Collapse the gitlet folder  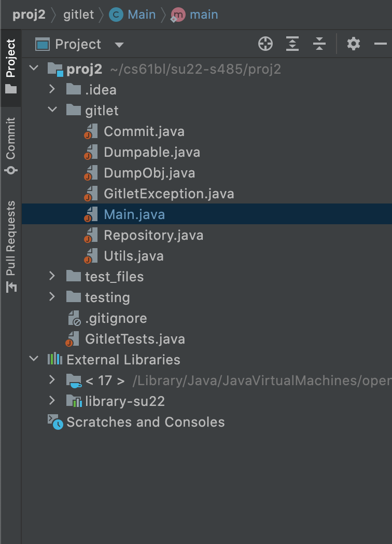pyautogui.click(x=52, y=110)
